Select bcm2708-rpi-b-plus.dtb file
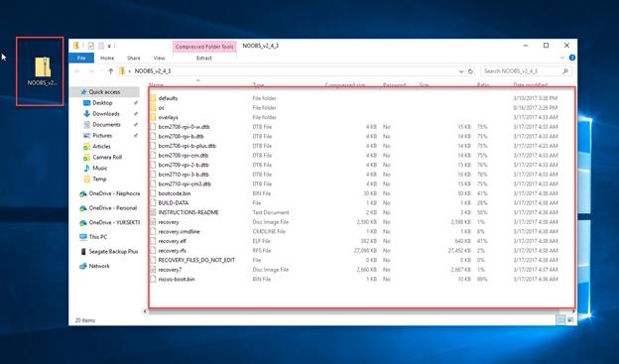The image size is (619, 364). pos(187,146)
